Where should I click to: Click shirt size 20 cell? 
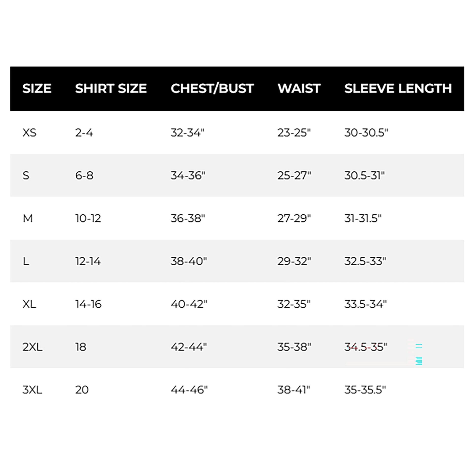pyautogui.click(x=82, y=390)
